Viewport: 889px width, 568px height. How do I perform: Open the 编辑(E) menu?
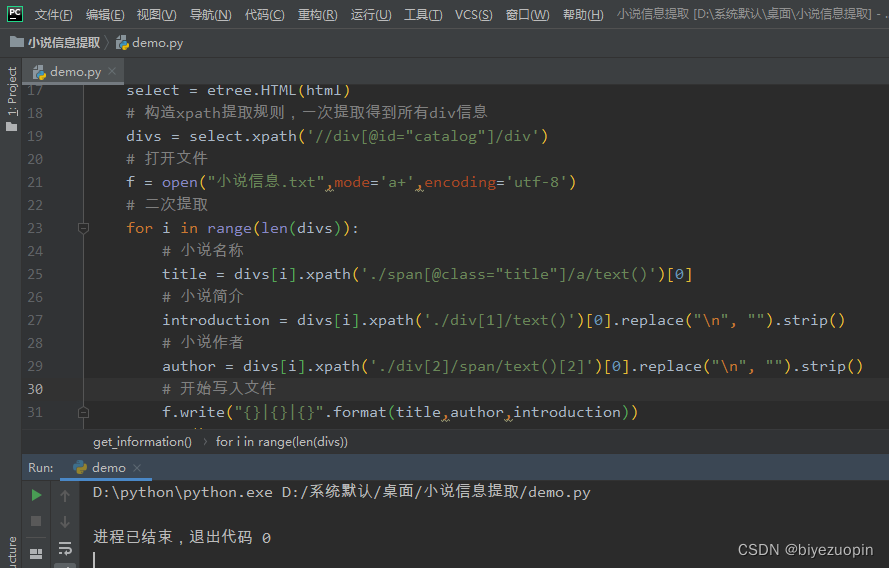point(105,15)
